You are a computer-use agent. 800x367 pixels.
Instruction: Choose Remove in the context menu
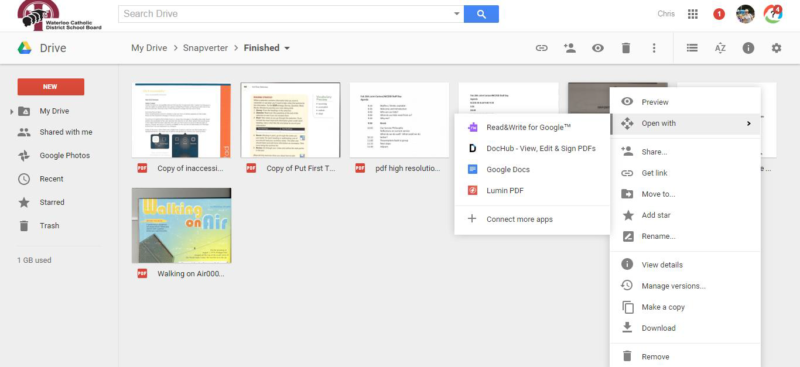(x=685, y=357)
